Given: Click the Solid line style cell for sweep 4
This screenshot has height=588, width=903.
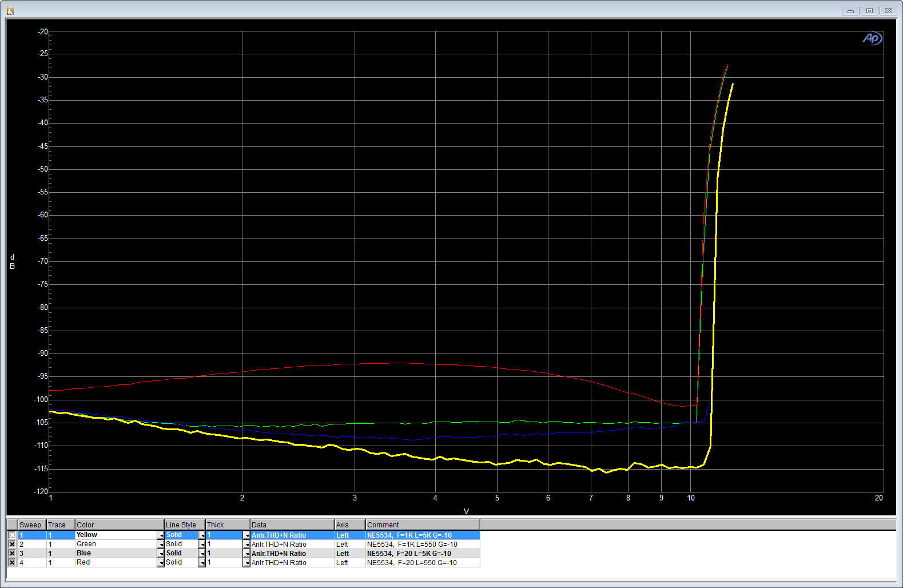Looking at the screenshot, I should [x=181, y=563].
